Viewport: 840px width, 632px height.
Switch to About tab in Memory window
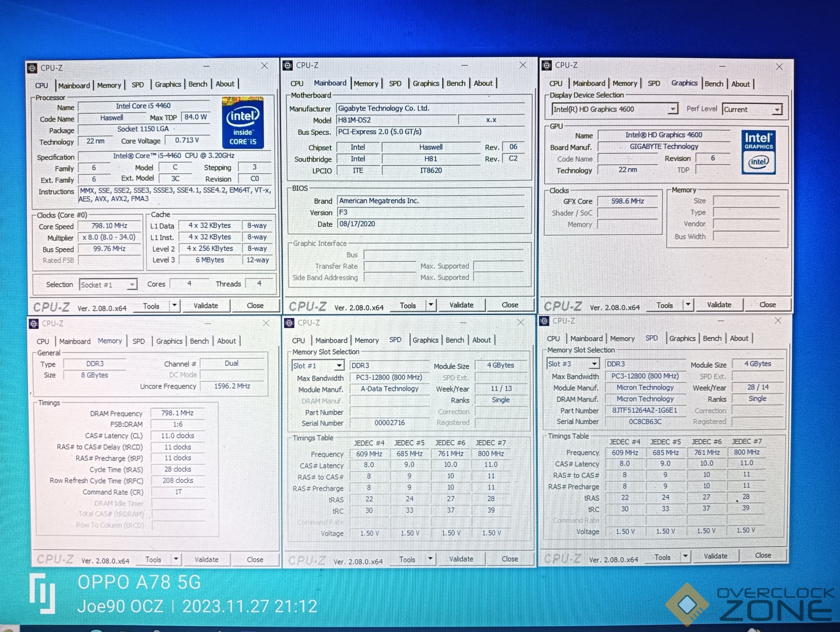coord(227,341)
